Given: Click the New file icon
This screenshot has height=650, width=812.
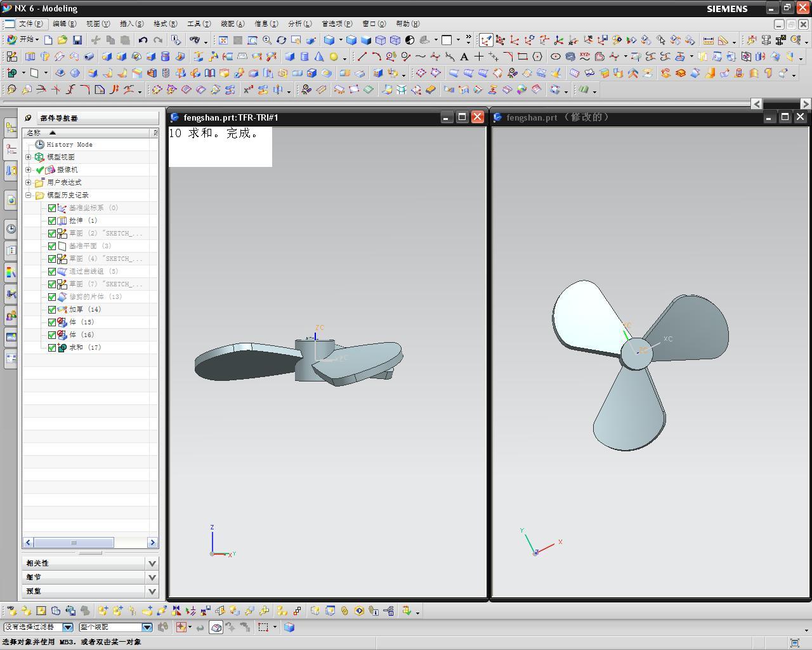Looking at the screenshot, I should pyautogui.click(x=48, y=40).
